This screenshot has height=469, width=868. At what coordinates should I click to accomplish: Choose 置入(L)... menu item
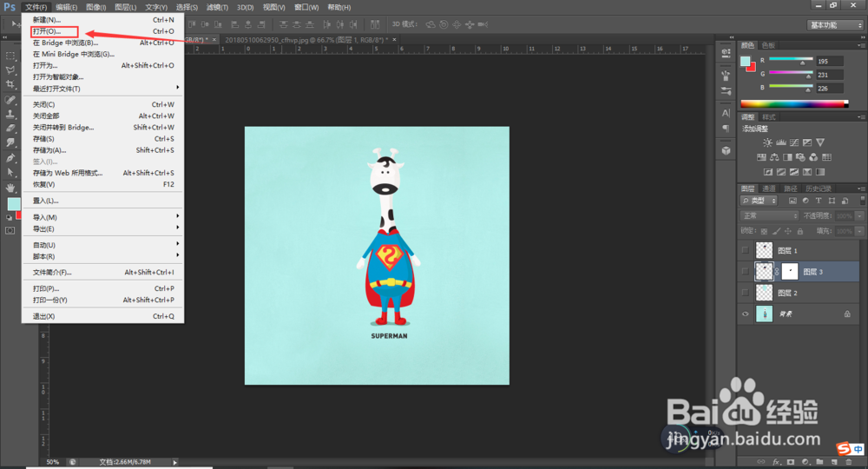[x=103, y=201]
